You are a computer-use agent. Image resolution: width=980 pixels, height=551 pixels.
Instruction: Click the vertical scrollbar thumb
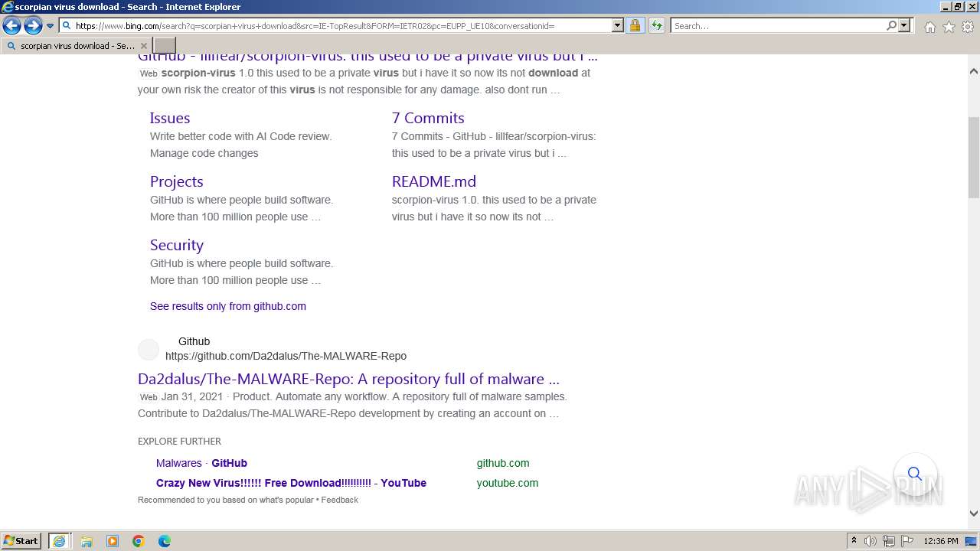point(973,157)
